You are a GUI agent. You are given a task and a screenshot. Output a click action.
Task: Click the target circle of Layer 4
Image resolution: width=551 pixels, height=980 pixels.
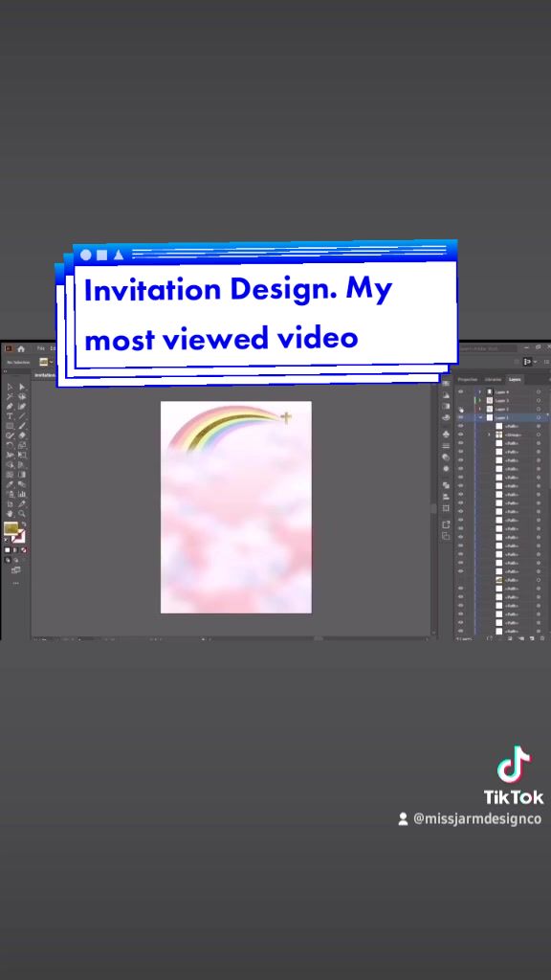(539, 391)
